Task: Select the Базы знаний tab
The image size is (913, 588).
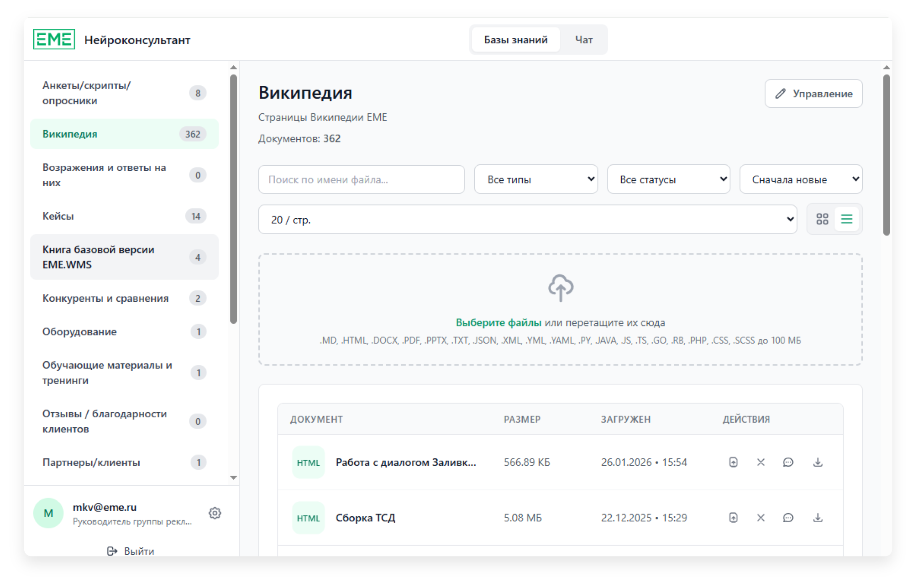Action: click(x=515, y=40)
